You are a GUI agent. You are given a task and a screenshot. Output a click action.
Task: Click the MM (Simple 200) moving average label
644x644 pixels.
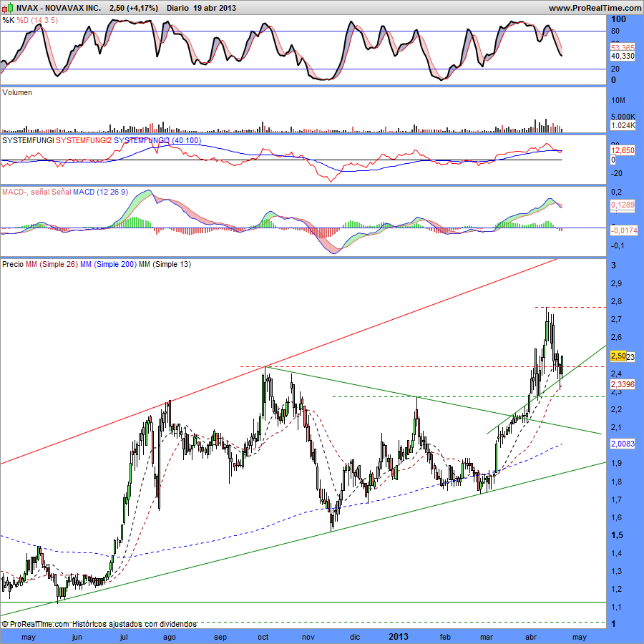coord(109,264)
